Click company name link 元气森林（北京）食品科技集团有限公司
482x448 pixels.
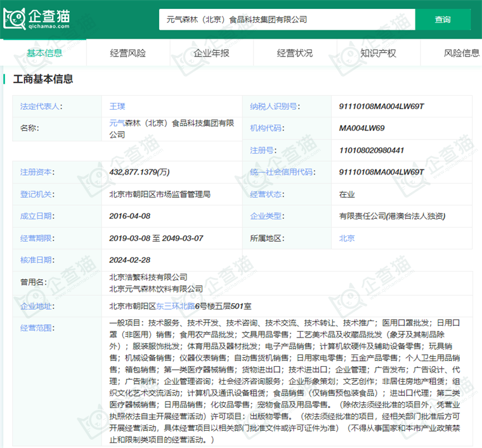pyautogui.click(x=172, y=129)
